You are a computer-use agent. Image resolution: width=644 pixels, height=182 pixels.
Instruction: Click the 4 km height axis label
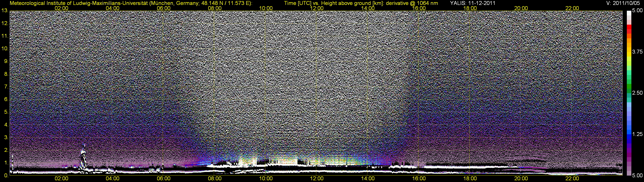point(6,125)
